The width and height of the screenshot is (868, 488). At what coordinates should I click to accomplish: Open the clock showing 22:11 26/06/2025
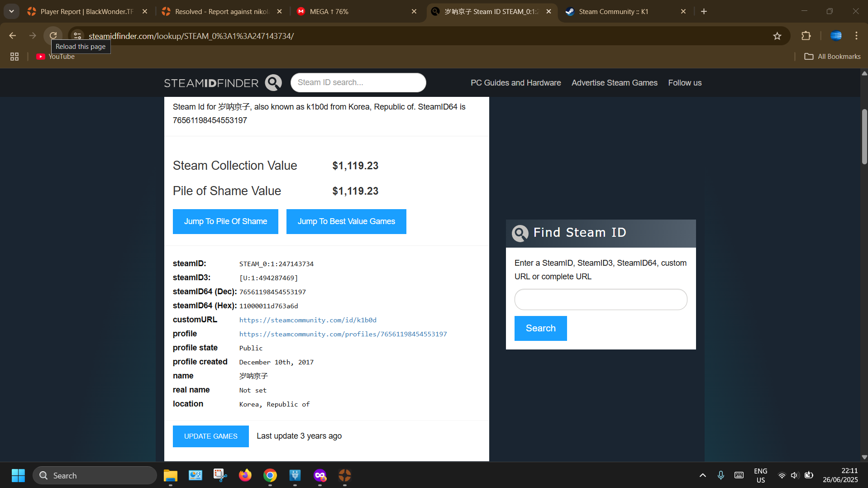(840, 475)
